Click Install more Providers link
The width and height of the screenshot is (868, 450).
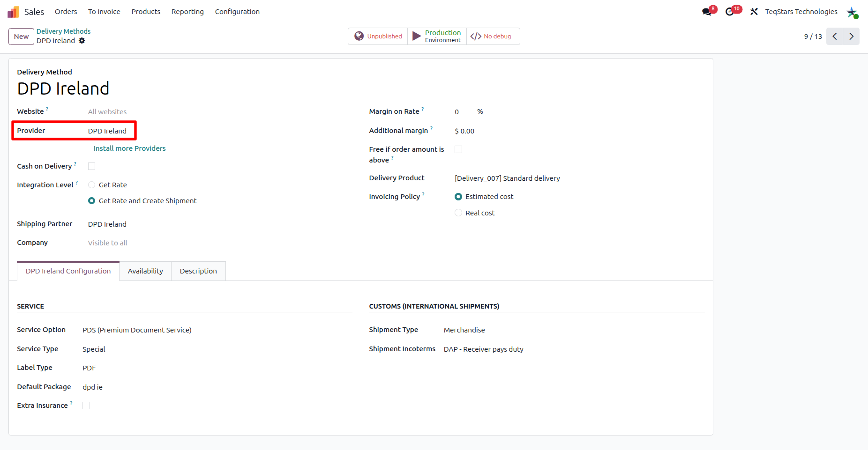tap(130, 148)
